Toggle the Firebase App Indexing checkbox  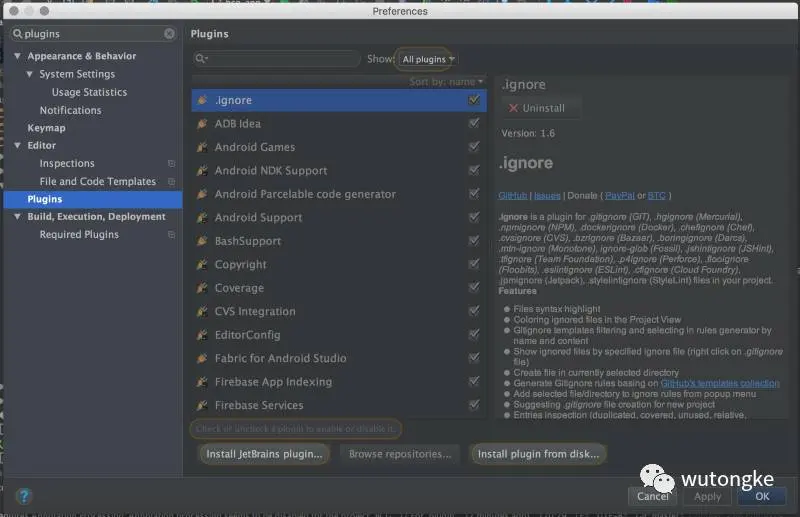click(x=474, y=381)
